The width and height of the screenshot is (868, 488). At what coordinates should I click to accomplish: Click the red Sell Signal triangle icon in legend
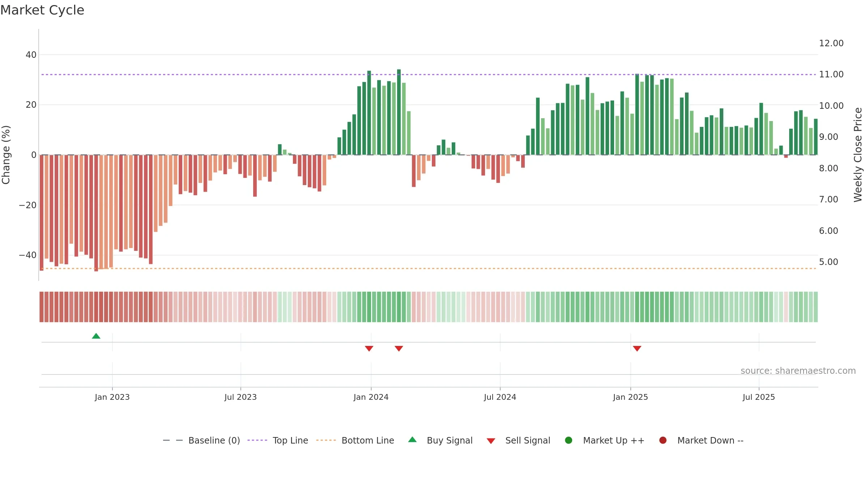tap(491, 441)
